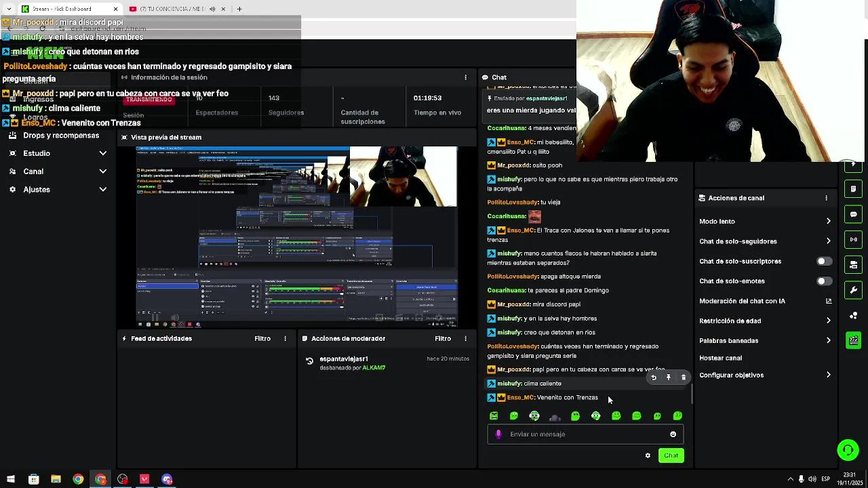This screenshot has width=868, height=488.
Task: Open Acciones de canal three-dot menu
Action: click(826, 198)
